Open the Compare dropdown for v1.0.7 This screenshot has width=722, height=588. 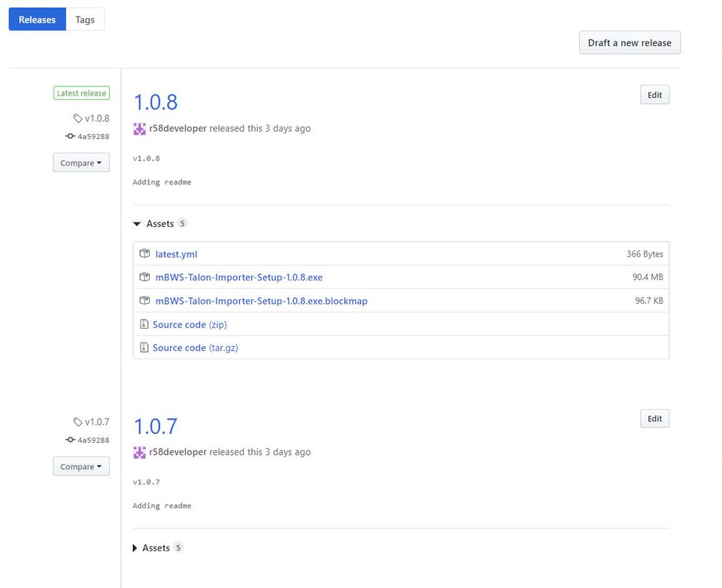(x=81, y=467)
